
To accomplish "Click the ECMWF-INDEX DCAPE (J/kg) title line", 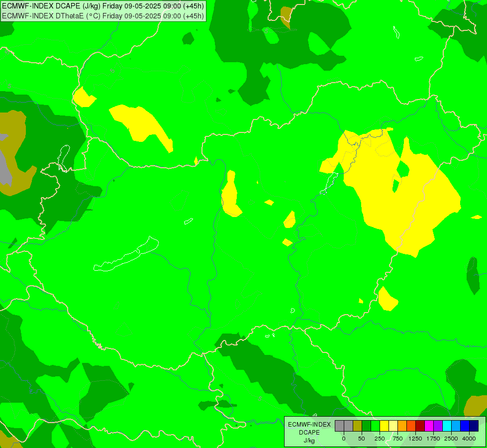I will point(103,6).
